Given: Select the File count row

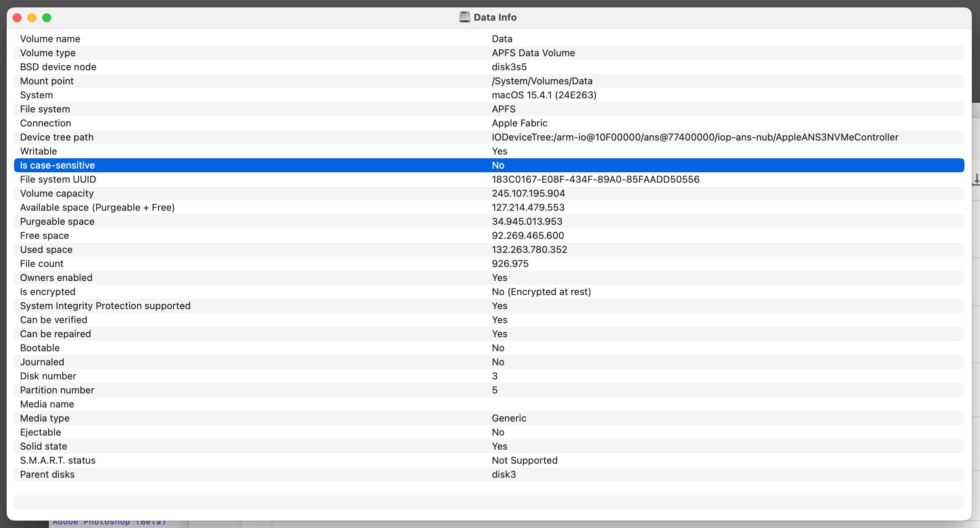Looking at the screenshot, I should tap(42, 264).
